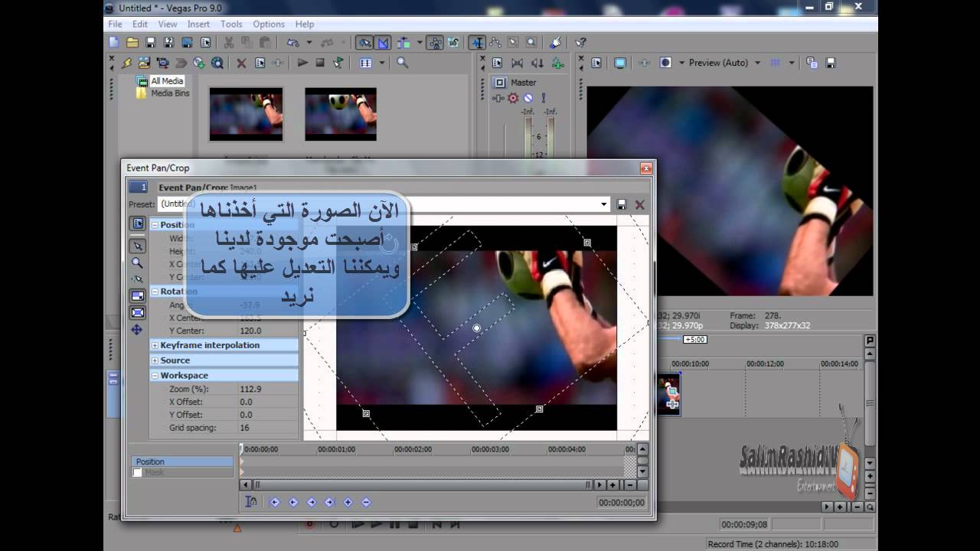Toggle the Enable Snapping icon
This screenshot has height=551, width=980.
click(364, 43)
